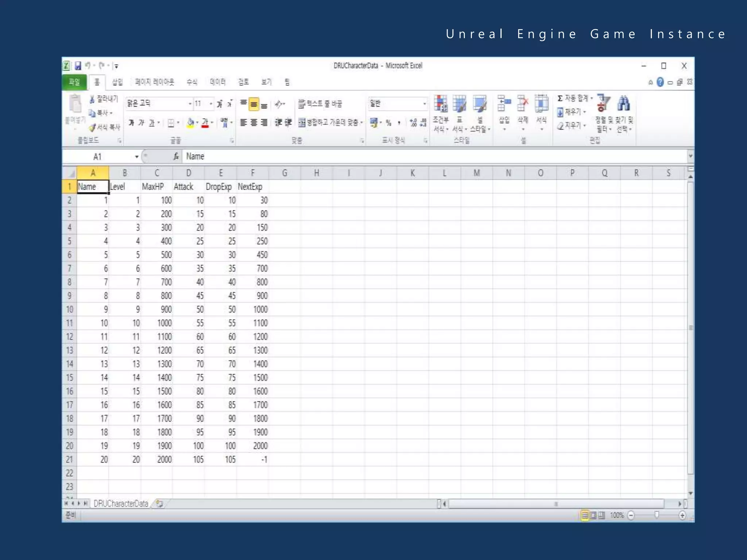
Task: Click the Cut (잘라내기) scissors icon
Action: point(92,99)
